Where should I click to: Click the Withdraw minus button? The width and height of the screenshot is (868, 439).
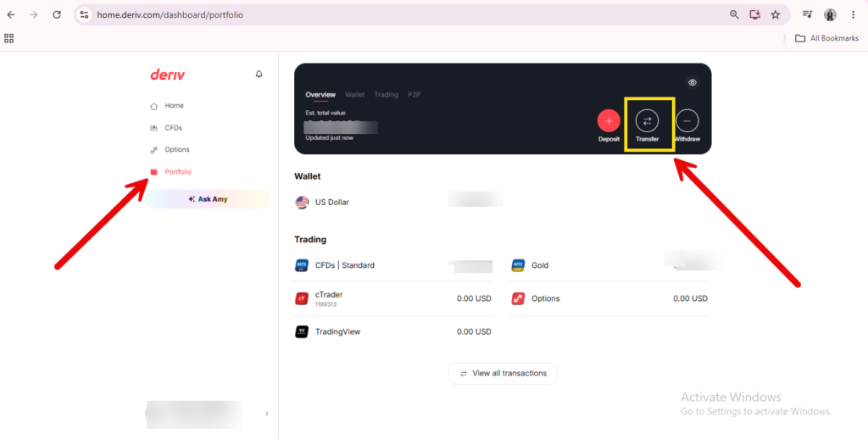click(687, 120)
